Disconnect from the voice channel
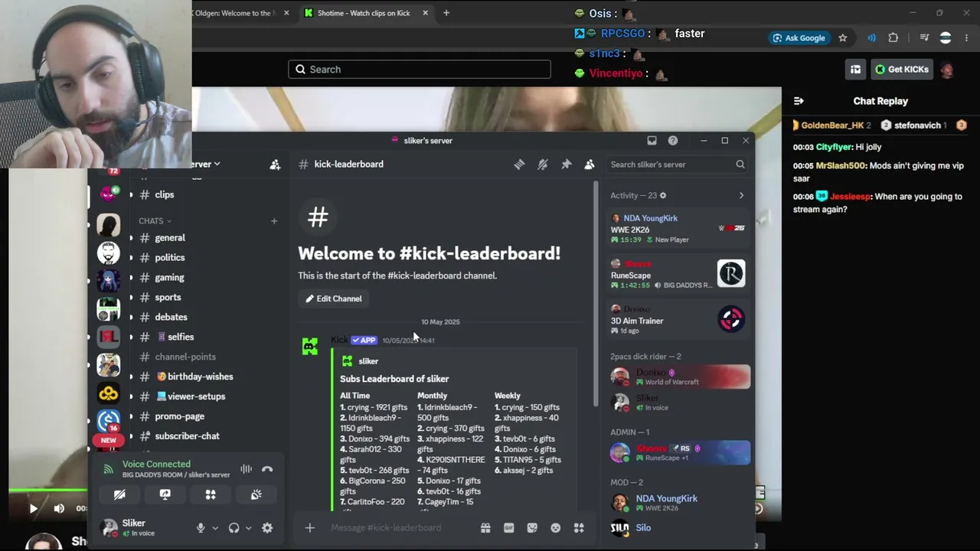The image size is (980, 551). (267, 469)
